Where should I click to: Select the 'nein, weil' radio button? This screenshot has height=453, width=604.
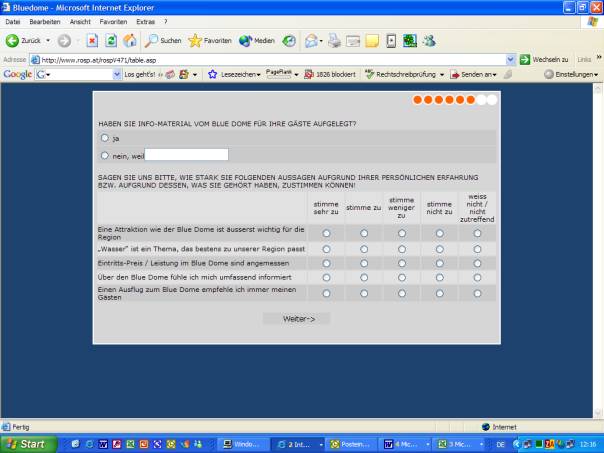[104, 156]
